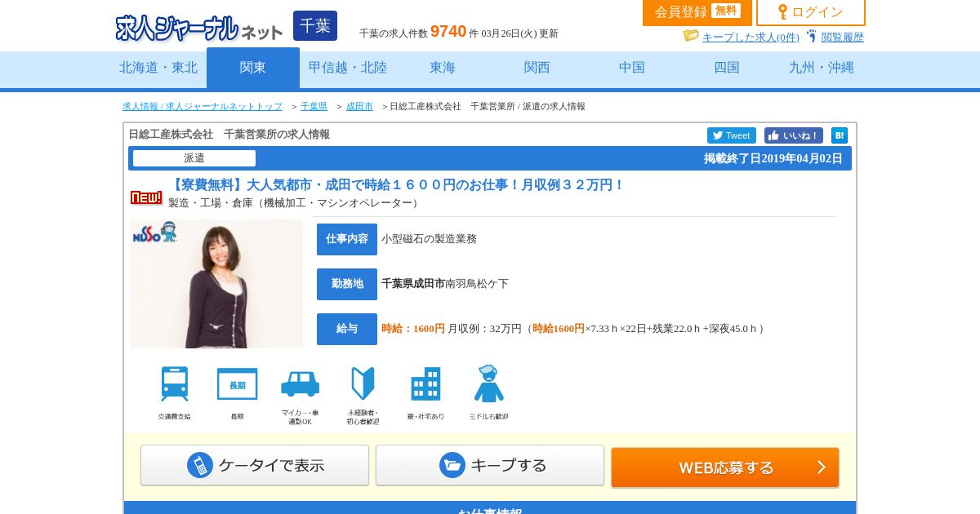
Task: Click 長期 calendar icon
Action: [x=237, y=384]
